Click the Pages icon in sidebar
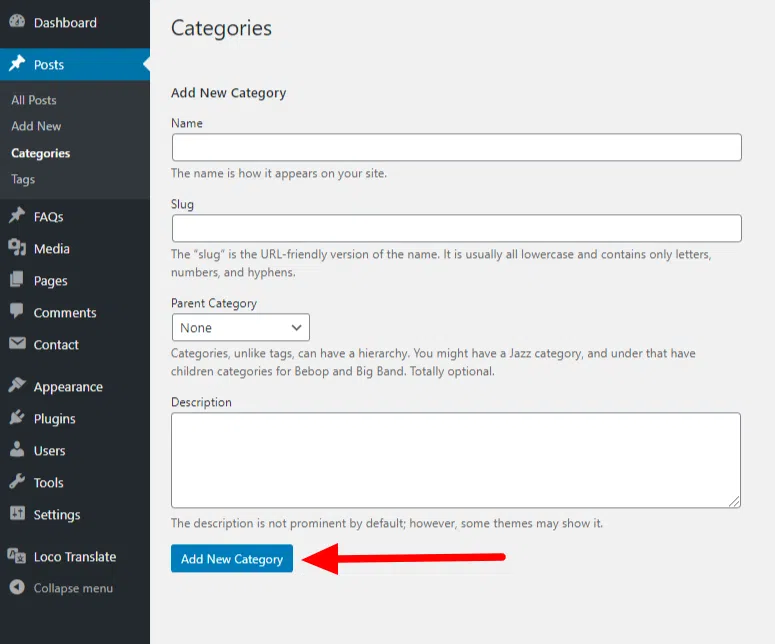This screenshot has width=775, height=644. point(17,280)
